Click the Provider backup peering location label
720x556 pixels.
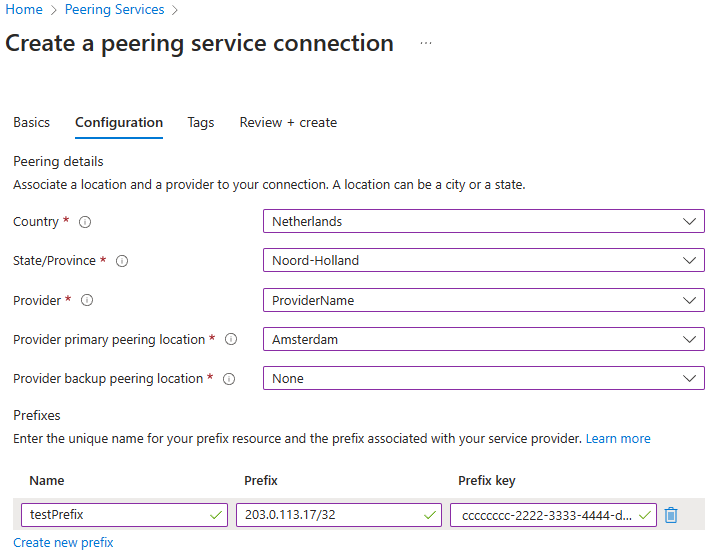tap(108, 379)
